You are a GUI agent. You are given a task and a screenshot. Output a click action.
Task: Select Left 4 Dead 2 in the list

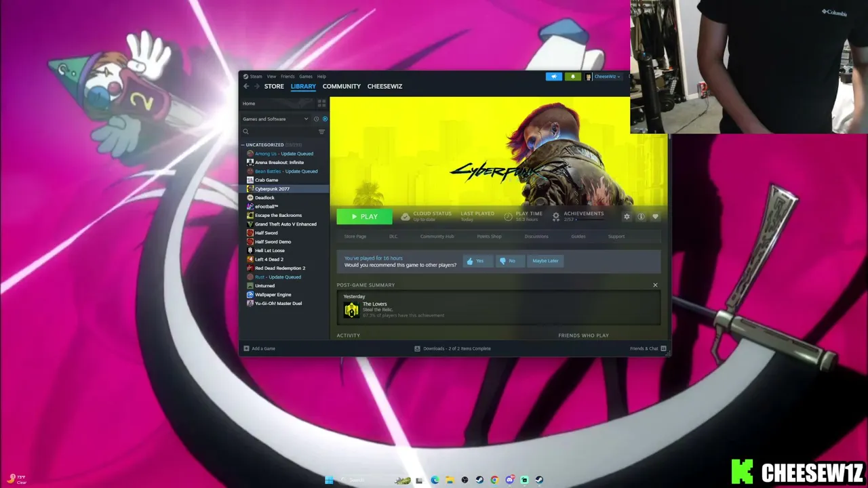coord(285,260)
